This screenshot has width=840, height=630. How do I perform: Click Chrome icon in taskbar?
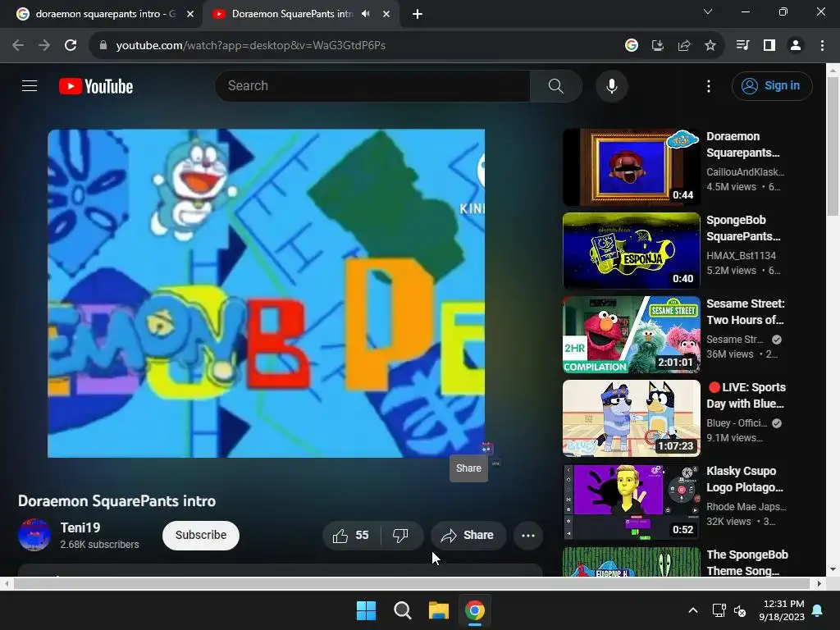(x=475, y=610)
